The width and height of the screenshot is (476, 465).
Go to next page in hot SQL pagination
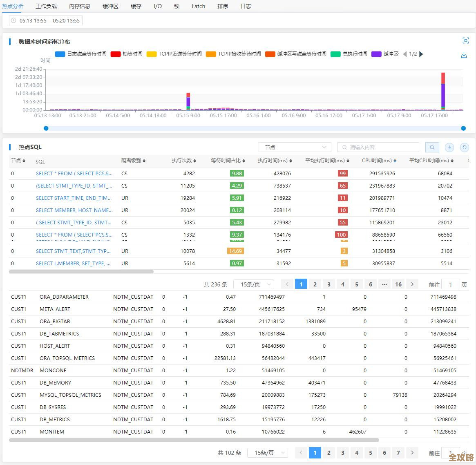click(x=412, y=284)
